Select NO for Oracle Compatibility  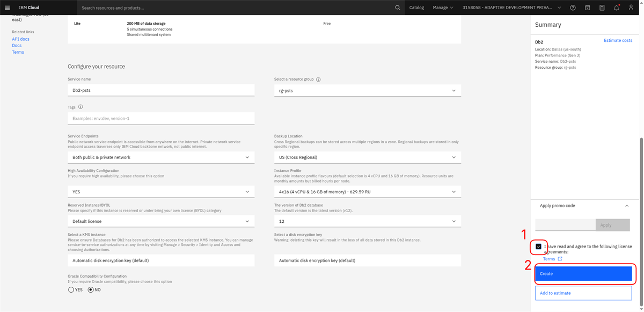91,289
